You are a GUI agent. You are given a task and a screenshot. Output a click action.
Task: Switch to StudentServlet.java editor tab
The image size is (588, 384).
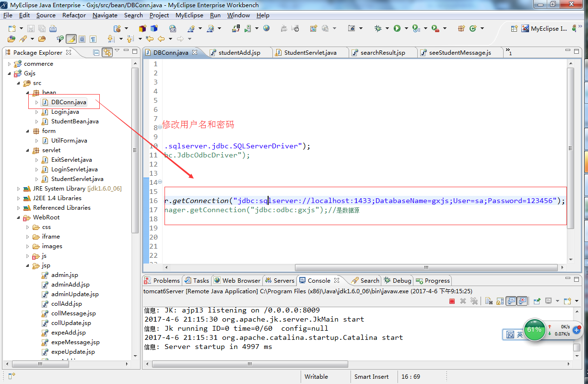pos(310,52)
